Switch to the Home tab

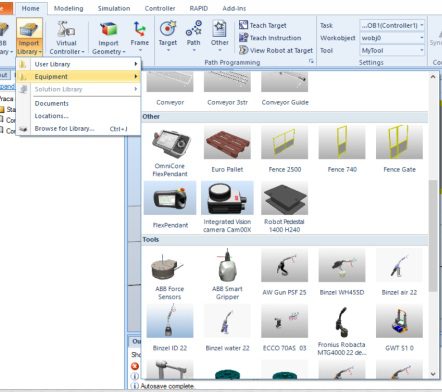pos(30,8)
